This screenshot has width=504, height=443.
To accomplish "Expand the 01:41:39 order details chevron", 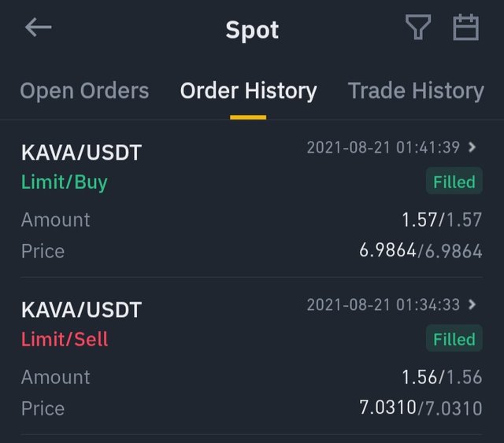I will [472, 147].
